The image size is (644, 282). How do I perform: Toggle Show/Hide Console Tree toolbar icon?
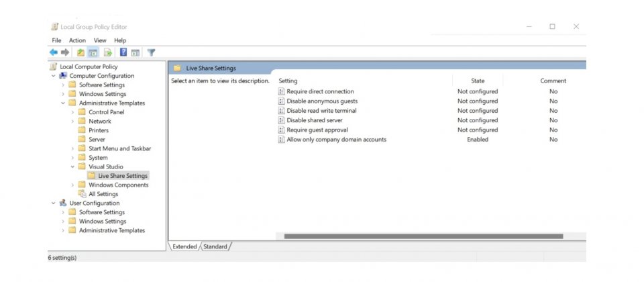pyautogui.click(x=93, y=52)
